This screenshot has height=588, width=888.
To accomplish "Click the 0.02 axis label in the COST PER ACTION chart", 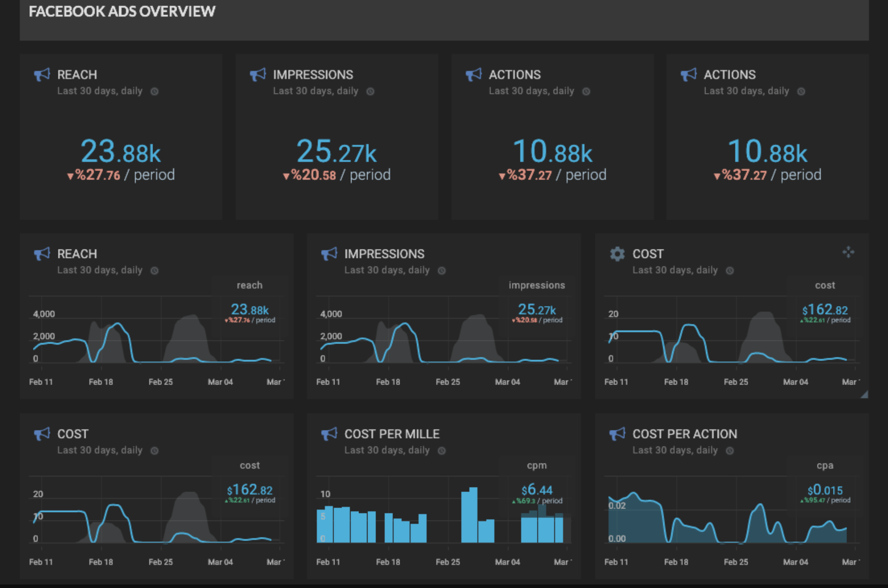I will 617,505.
